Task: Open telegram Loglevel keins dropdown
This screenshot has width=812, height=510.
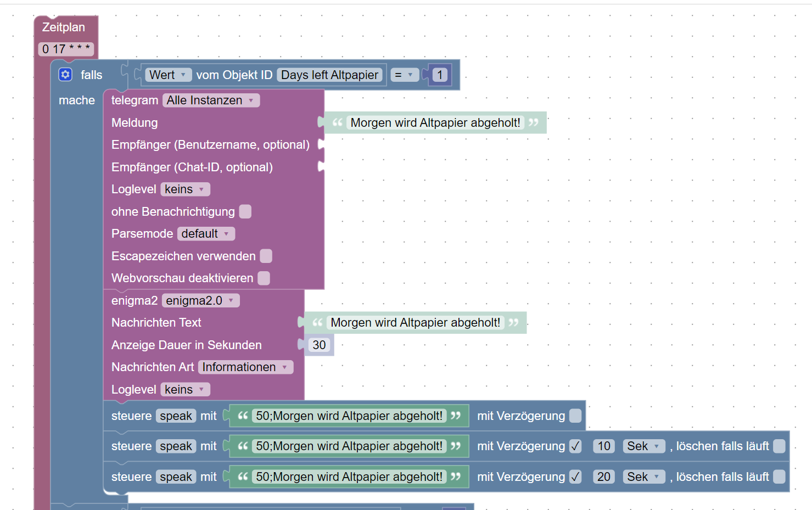Action: [x=185, y=189]
